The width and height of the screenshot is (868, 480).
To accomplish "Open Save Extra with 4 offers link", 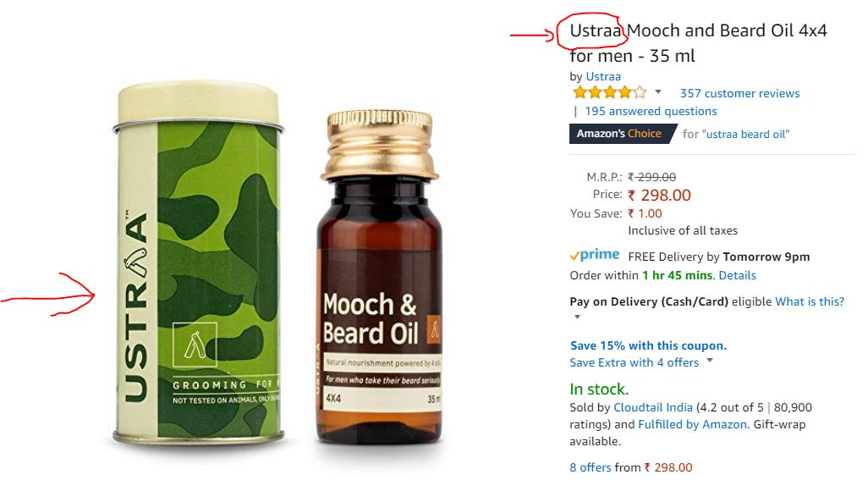I will click(x=635, y=362).
